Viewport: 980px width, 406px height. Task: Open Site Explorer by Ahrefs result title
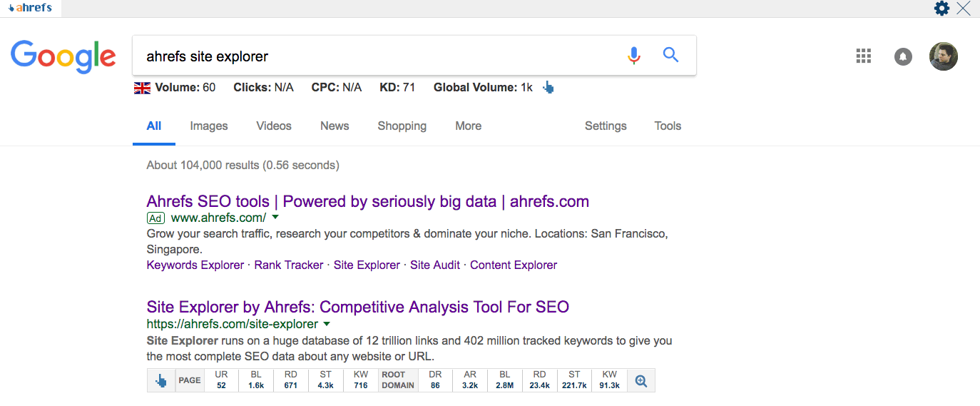tap(358, 308)
